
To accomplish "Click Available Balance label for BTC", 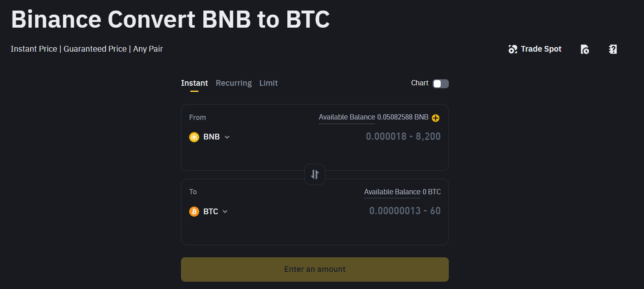I will pyautogui.click(x=392, y=192).
